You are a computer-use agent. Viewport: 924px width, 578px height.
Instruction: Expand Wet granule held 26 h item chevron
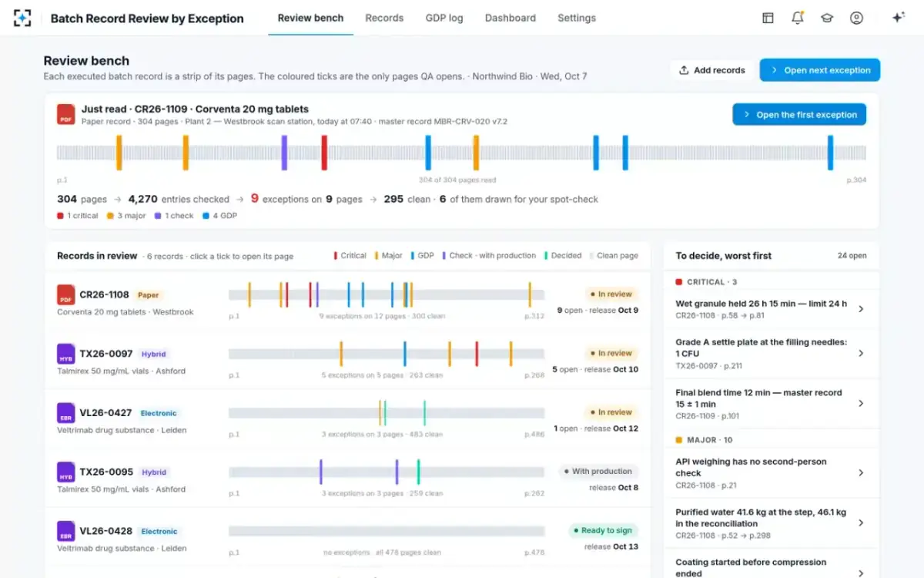861,309
